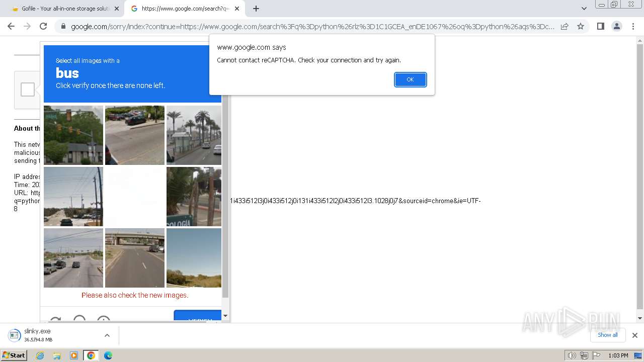The image size is (644, 362).
Task: Open the tab search dropdown
Action: click(x=584, y=9)
